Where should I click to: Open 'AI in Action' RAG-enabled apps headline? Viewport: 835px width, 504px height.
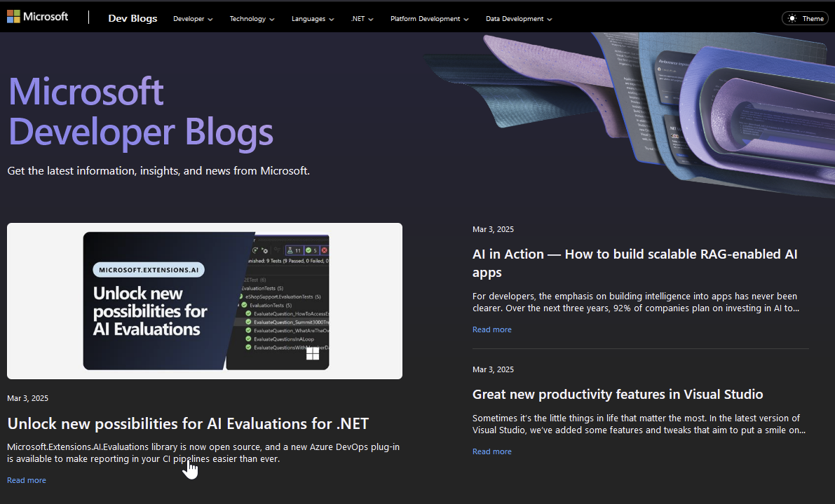(x=634, y=263)
